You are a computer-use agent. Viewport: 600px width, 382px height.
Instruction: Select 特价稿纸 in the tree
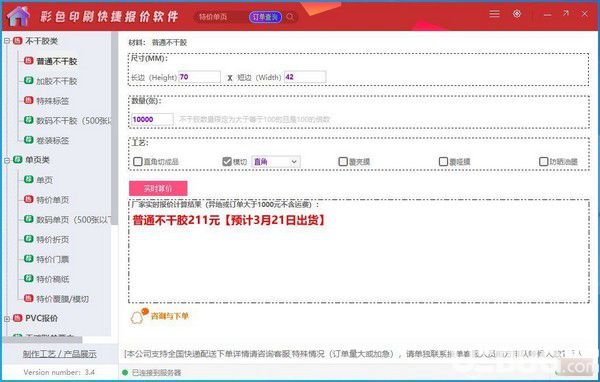tap(53, 279)
